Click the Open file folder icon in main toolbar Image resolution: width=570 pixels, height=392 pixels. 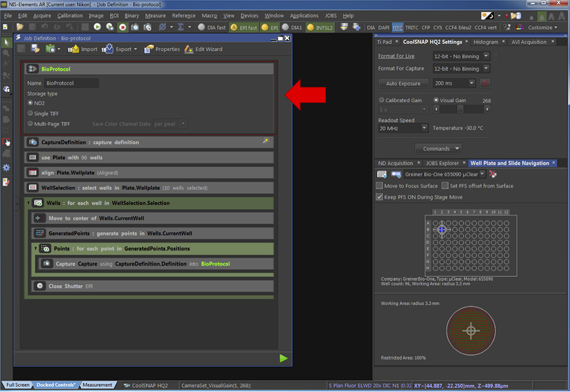pyautogui.click(x=19, y=27)
